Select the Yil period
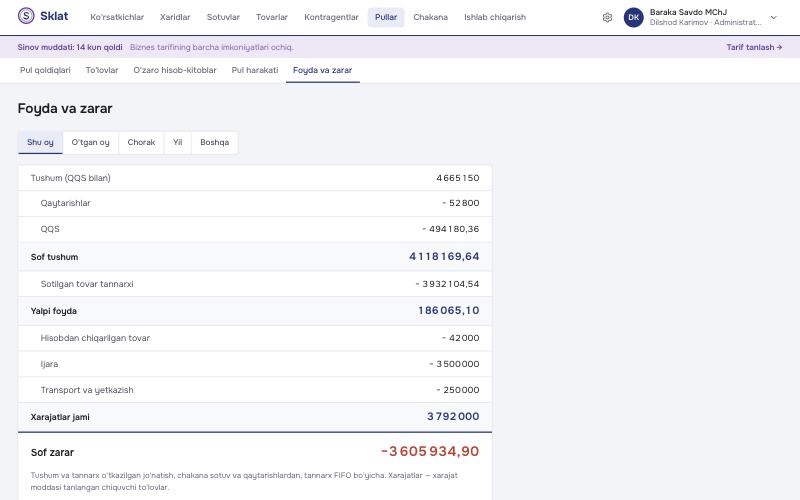This screenshot has height=500, width=800. click(178, 142)
